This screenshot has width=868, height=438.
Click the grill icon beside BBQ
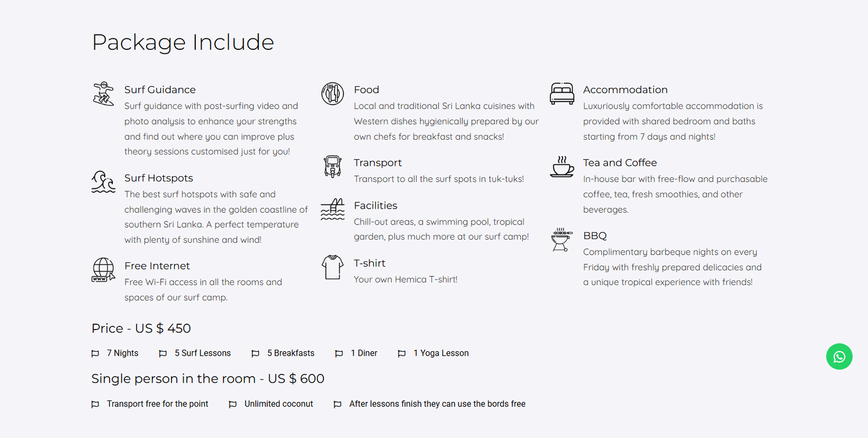(561, 240)
